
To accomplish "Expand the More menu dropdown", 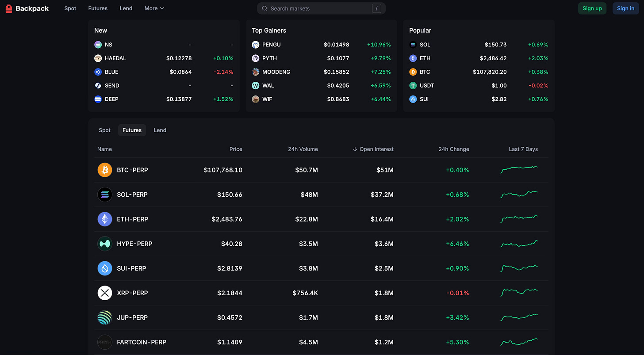I will coord(154,8).
